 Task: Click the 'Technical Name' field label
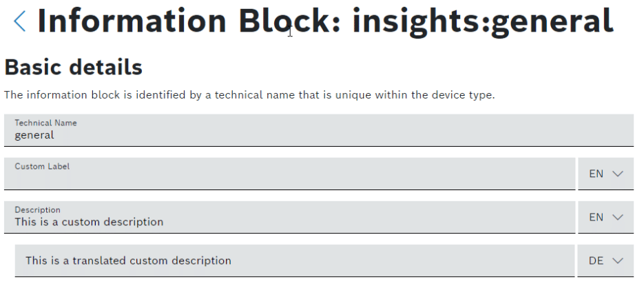click(x=45, y=123)
